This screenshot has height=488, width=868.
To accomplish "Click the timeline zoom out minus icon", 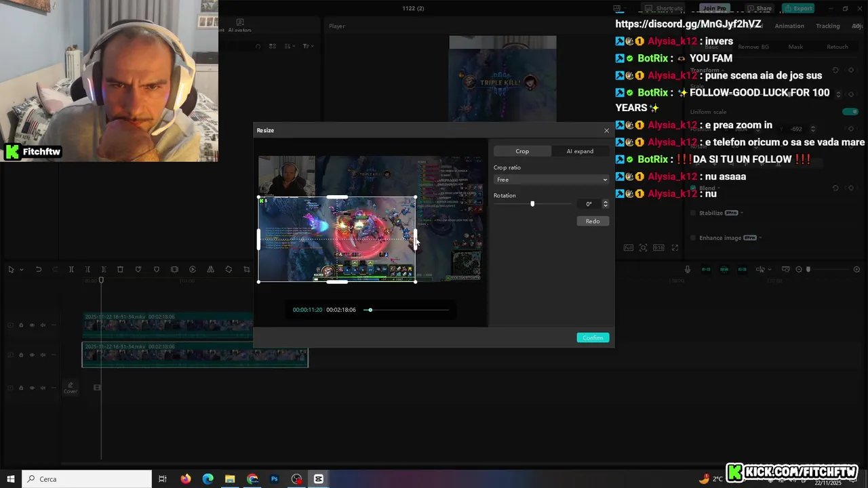I will tap(799, 269).
